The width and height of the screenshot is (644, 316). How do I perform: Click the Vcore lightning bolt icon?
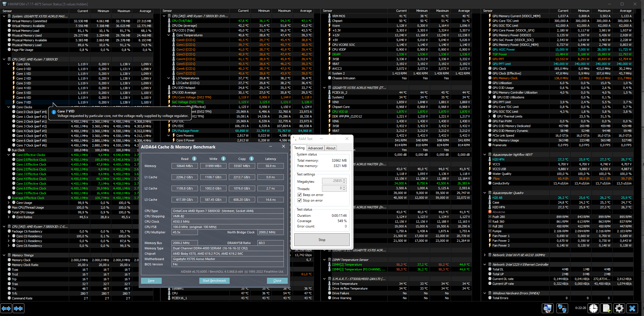point(330,26)
